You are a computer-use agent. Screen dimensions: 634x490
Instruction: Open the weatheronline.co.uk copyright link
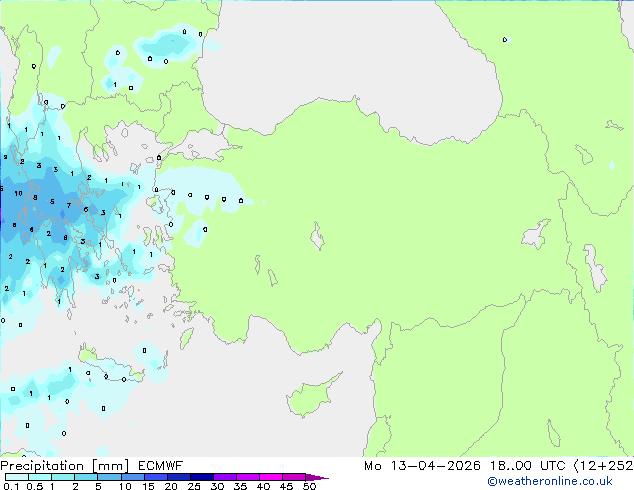click(x=549, y=481)
